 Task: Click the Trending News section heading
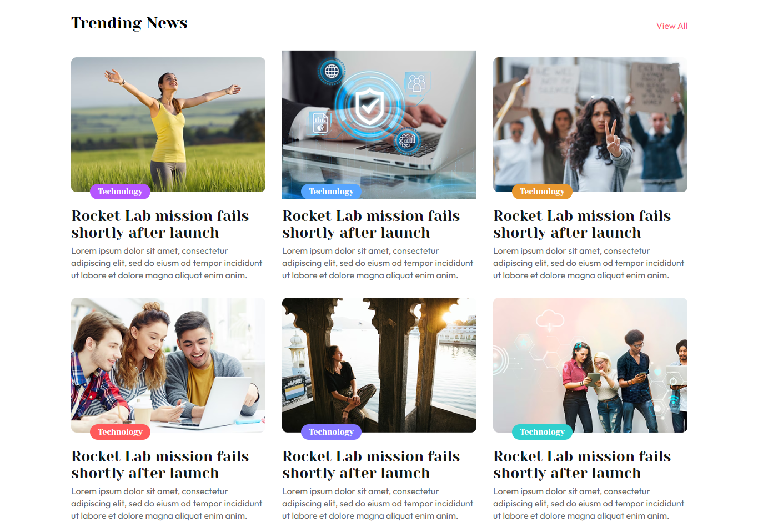click(129, 23)
